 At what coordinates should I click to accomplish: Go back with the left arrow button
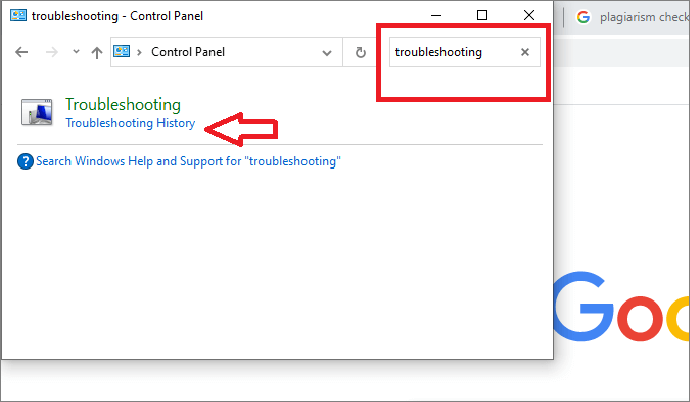(22, 52)
